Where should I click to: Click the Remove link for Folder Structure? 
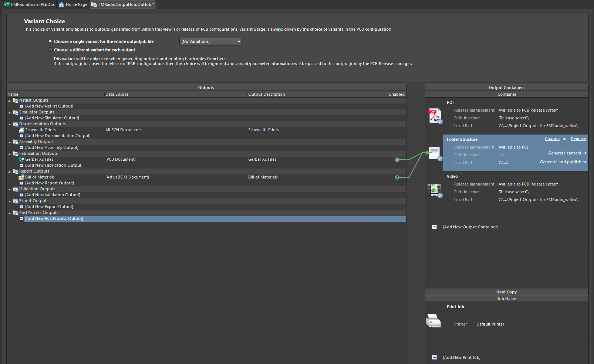[x=578, y=139]
